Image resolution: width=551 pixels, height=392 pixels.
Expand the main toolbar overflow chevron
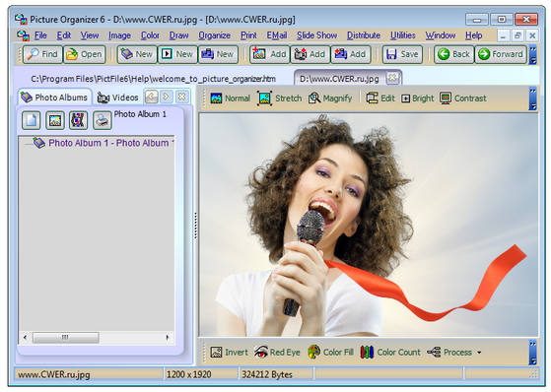click(533, 55)
